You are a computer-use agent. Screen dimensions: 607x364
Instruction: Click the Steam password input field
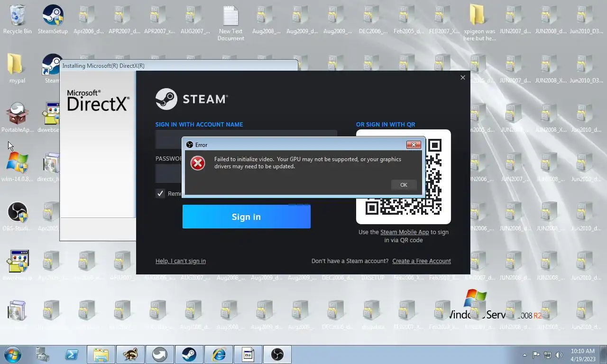click(246, 173)
